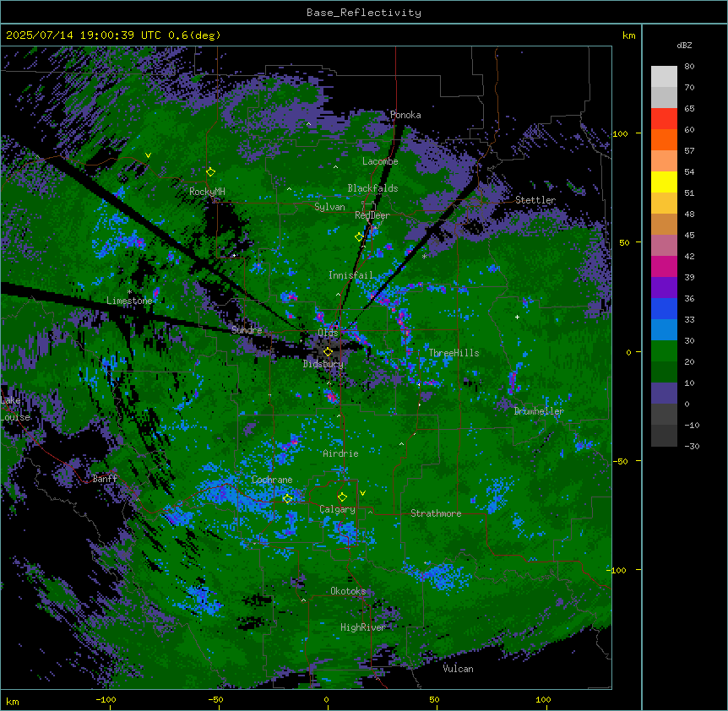Click the Airdrie label

tap(340, 453)
